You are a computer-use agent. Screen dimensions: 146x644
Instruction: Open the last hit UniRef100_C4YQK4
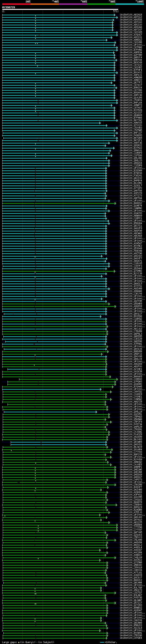click(x=131, y=638)
